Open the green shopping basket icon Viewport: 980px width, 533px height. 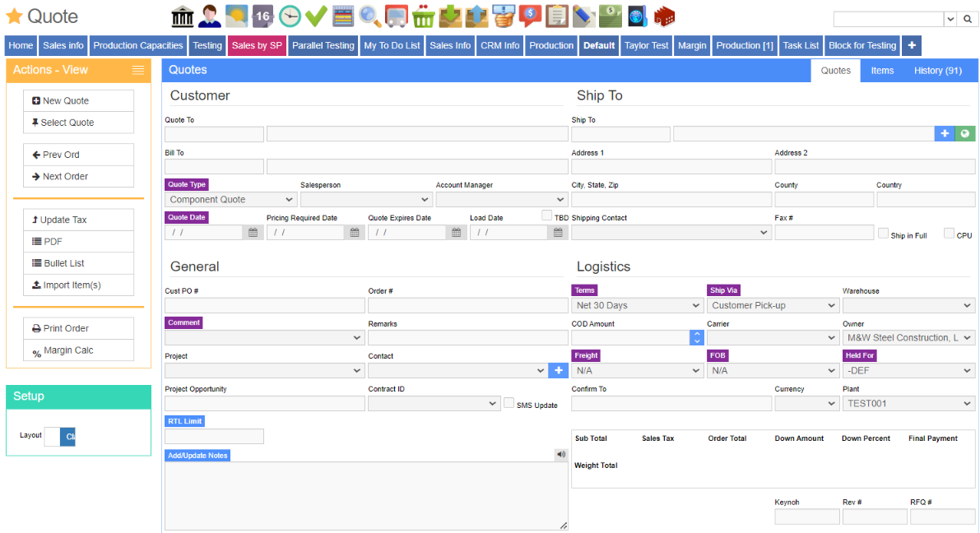tap(424, 16)
